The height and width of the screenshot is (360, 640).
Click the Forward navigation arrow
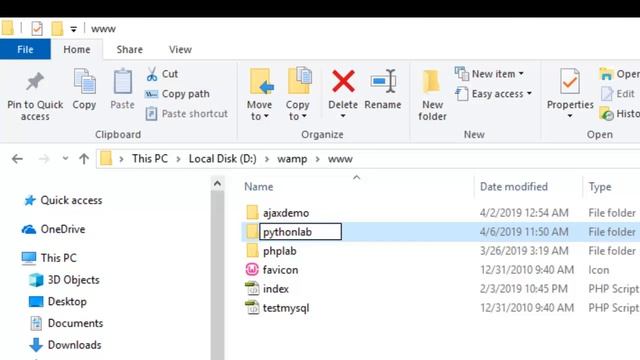(x=44, y=159)
